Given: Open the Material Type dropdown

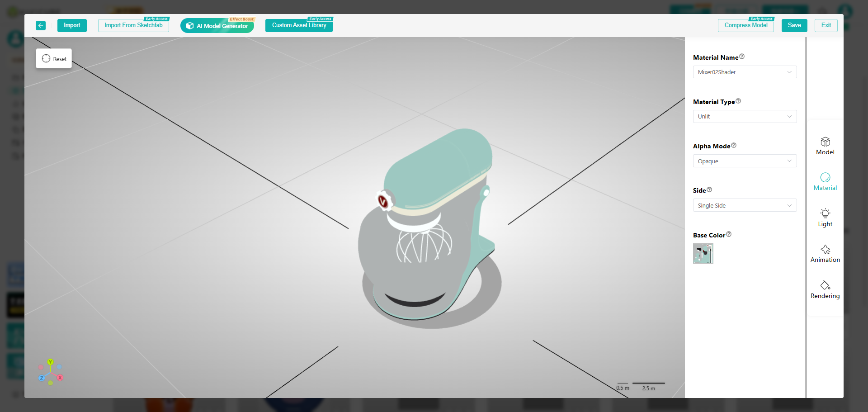Looking at the screenshot, I should (x=745, y=117).
